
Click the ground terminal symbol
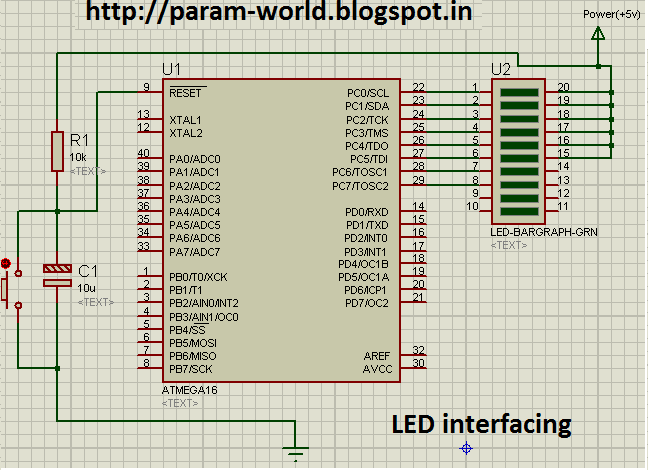click(x=295, y=454)
